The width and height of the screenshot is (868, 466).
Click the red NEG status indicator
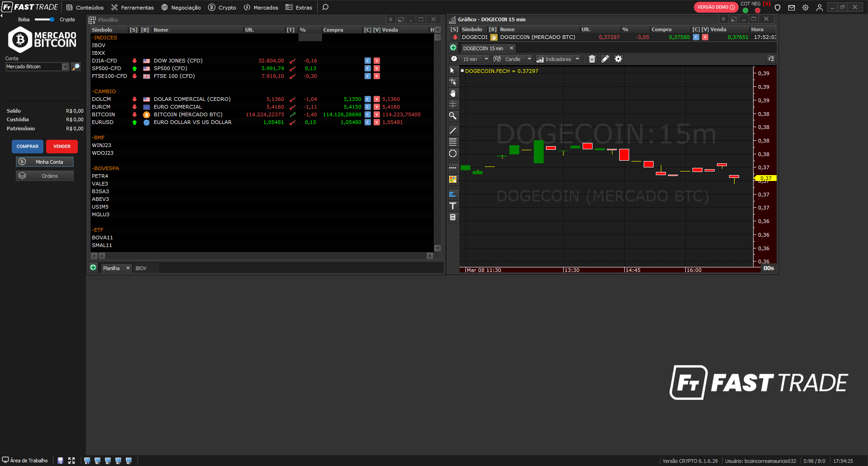click(758, 10)
